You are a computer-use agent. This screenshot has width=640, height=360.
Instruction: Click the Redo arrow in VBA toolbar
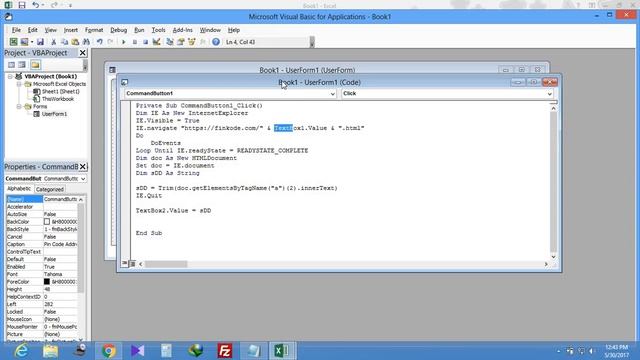click(110, 42)
